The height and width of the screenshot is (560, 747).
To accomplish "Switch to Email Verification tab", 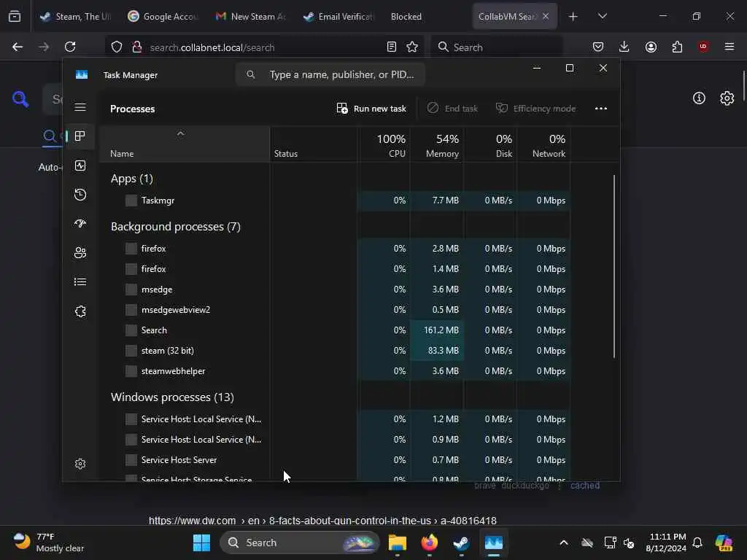I will coord(338,17).
